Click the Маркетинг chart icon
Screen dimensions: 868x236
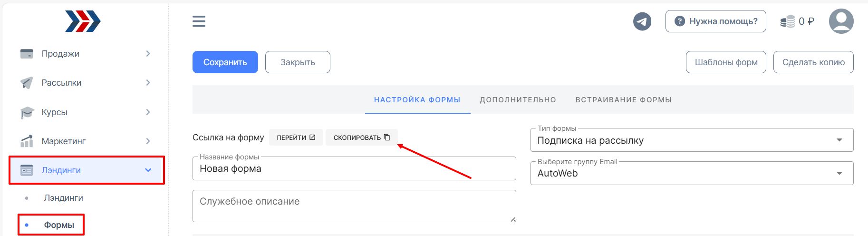tap(27, 141)
